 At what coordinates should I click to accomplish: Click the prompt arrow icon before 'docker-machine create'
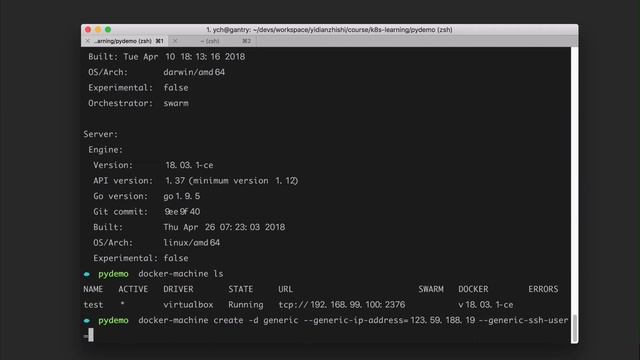click(x=87, y=321)
